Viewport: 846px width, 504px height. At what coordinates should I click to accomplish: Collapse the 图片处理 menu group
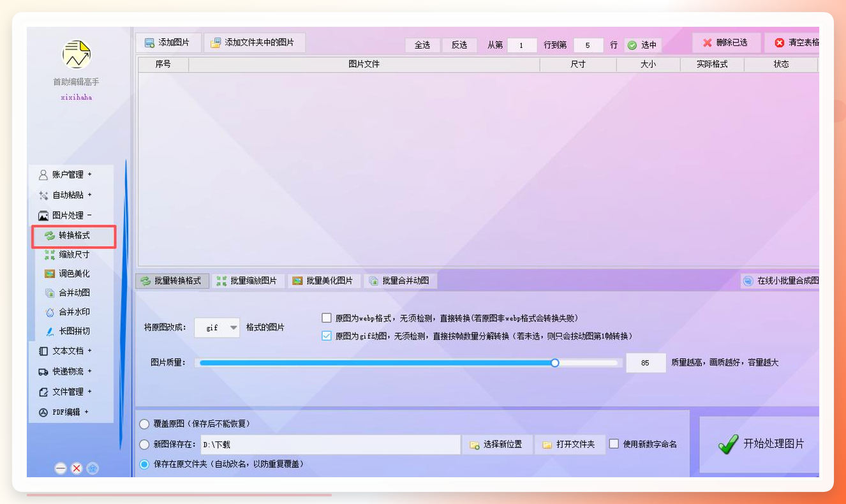pyautogui.click(x=65, y=216)
